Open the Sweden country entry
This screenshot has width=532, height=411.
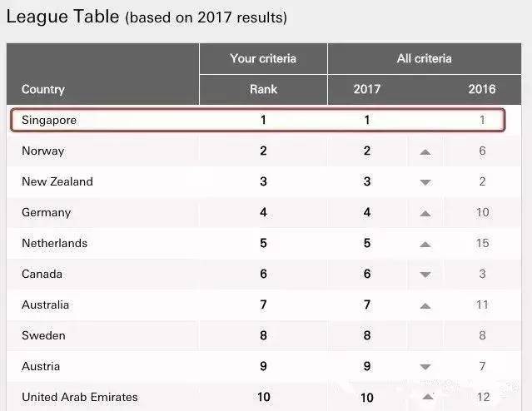[x=43, y=336]
